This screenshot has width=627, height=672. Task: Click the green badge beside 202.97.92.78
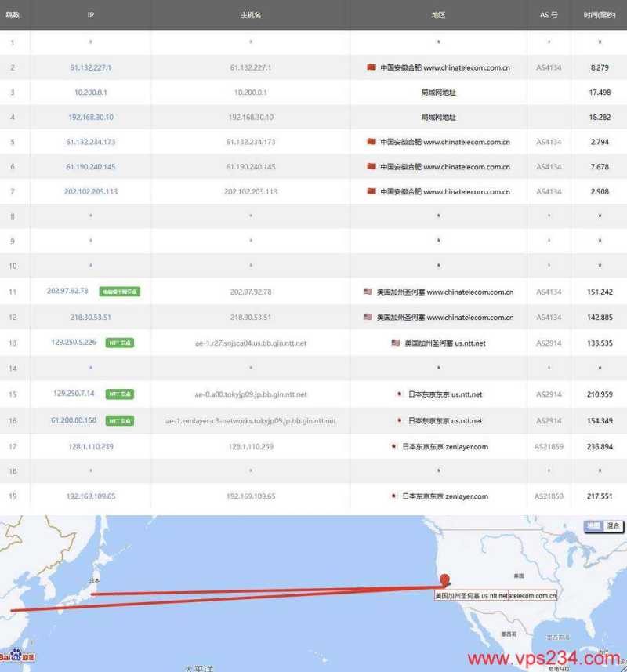click(x=120, y=292)
